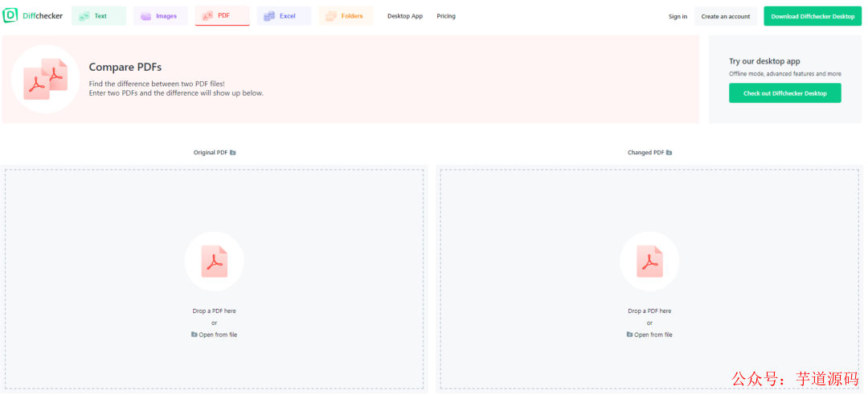Click Check out Diffchecker Desktop button
The image size is (868, 395).
785,93
